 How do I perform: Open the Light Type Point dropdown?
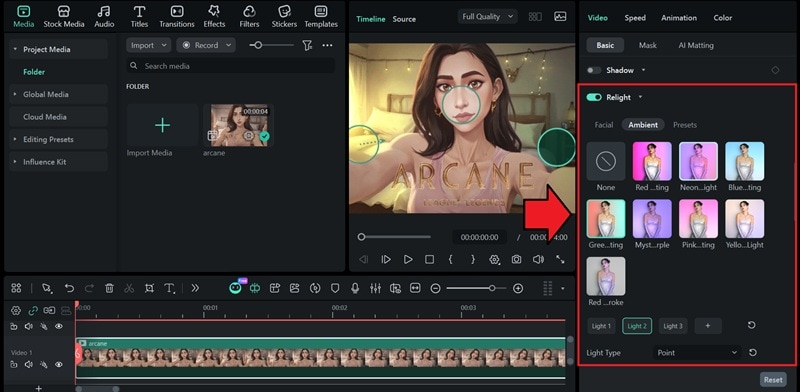pos(697,353)
